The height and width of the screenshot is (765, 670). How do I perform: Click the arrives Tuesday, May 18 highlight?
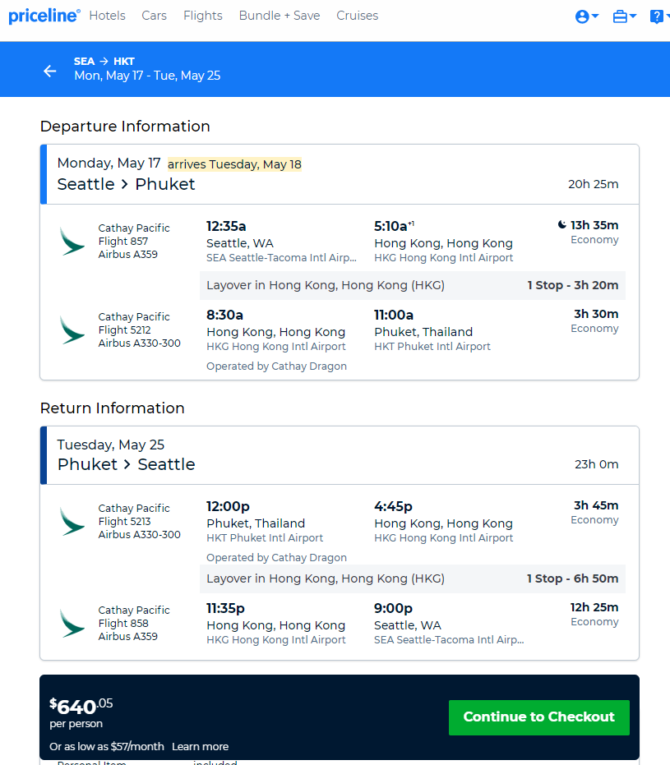234,164
